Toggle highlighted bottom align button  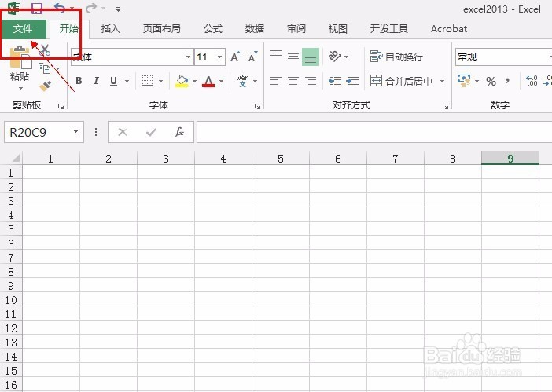[x=311, y=57]
